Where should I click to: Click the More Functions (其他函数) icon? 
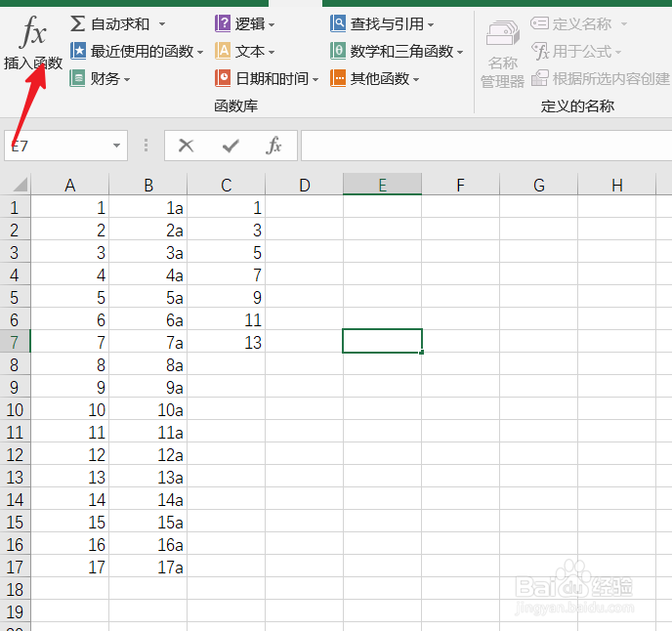point(338,78)
